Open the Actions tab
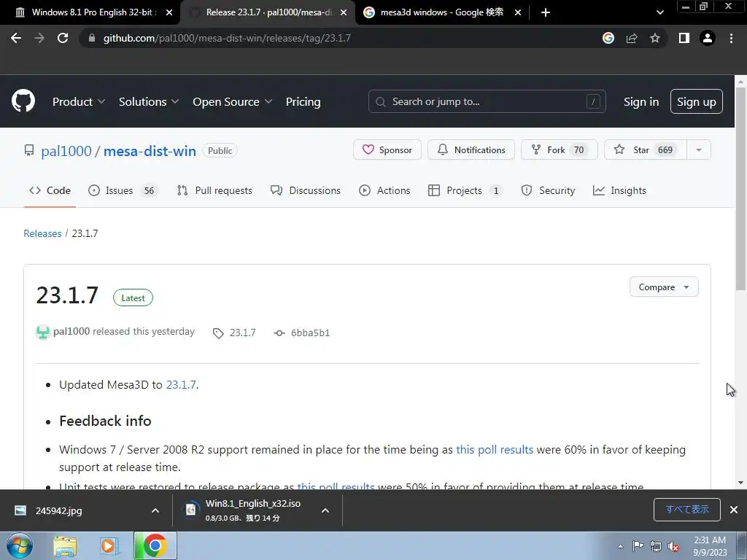The width and height of the screenshot is (747, 560). click(x=384, y=190)
